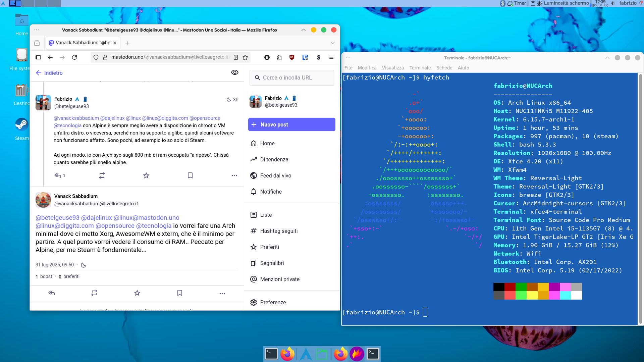The width and height of the screenshot is (644, 362).
Task: Open terminal window menu three dots
Action: click(348, 58)
